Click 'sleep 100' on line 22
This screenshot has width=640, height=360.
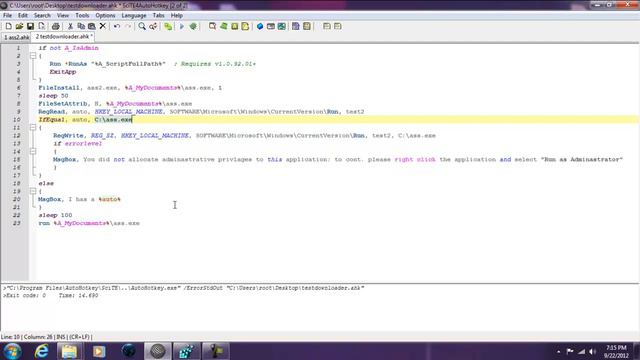(x=55, y=215)
